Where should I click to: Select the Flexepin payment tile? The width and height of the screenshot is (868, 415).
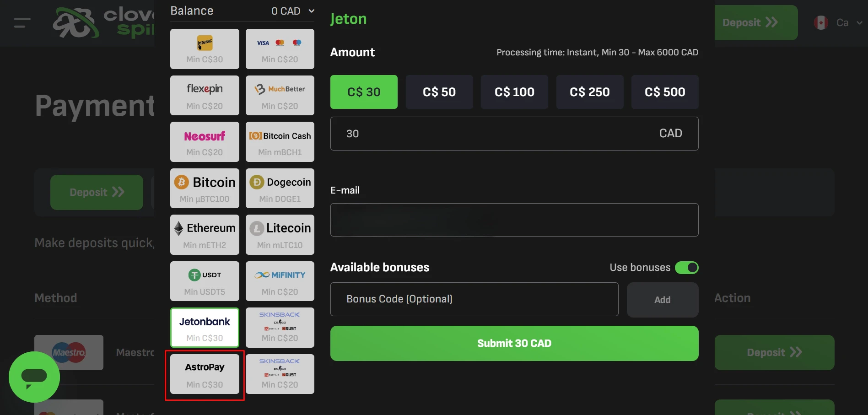[205, 95]
